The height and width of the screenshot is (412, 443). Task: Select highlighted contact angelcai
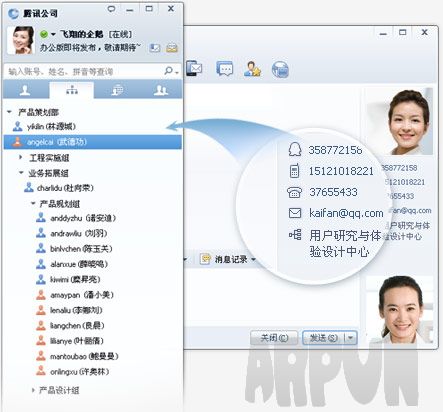point(93,142)
